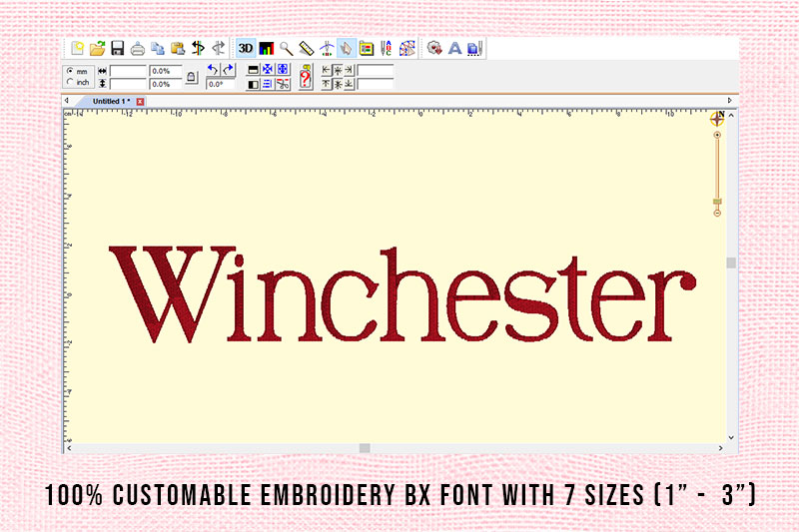Viewport: 799px width, 532px height.
Task: Click the red scissors trim icon
Action: 283,84
